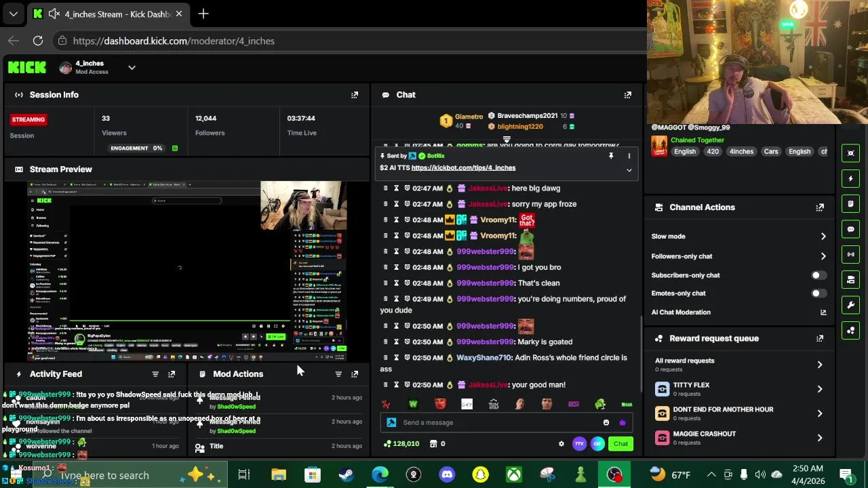
Task: Pop out the Chat panel
Action: tap(627, 95)
